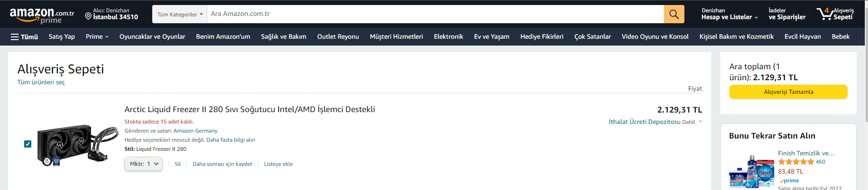Click the delivery location pin icon
This screenshot has height=190, width=868.
88,16
